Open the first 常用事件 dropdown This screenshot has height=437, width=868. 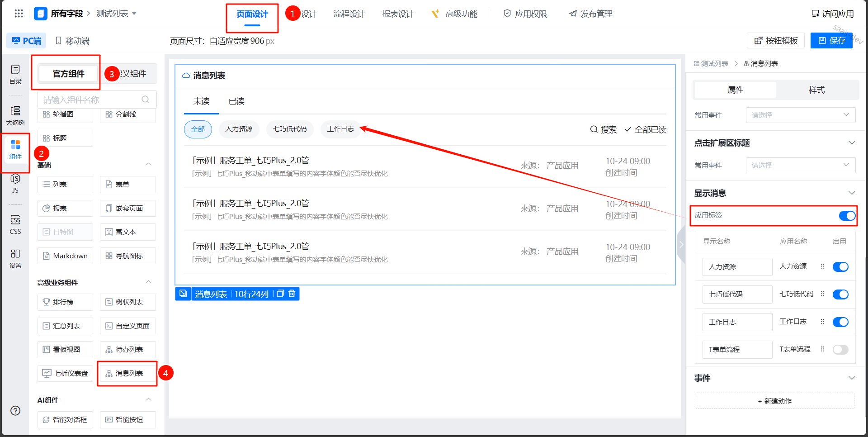(800, 115)
